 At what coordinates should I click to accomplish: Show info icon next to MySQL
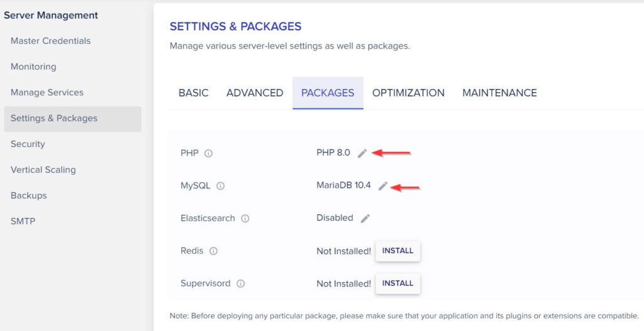tap(221, 186)
